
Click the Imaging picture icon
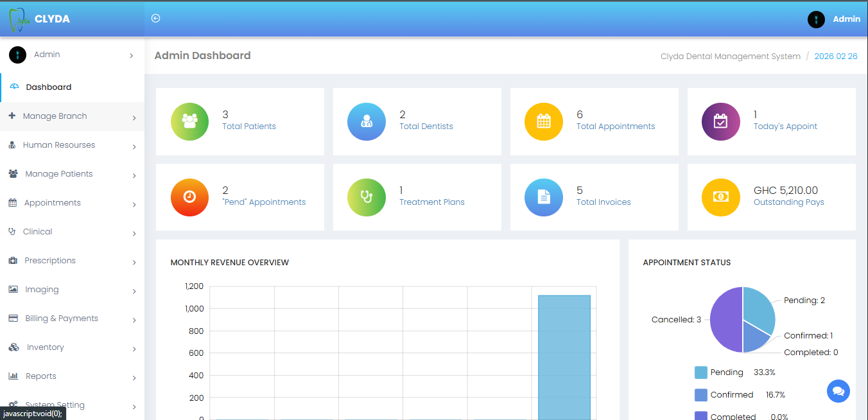click(13, 290)
